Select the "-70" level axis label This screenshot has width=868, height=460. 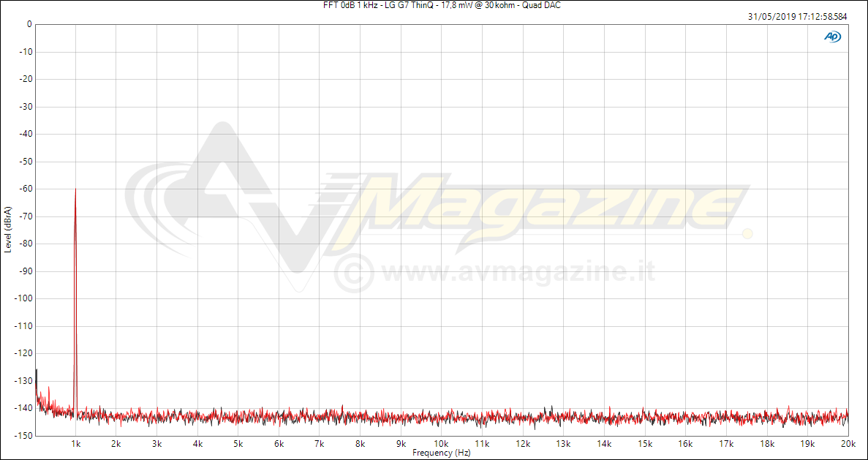click(x=26, y=216)
